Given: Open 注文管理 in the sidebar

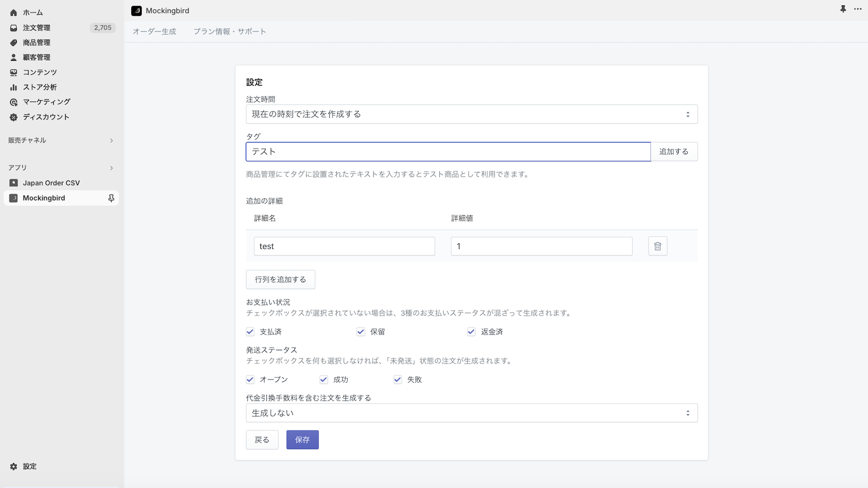Looking at the screenshot, I should pos(36,28).
